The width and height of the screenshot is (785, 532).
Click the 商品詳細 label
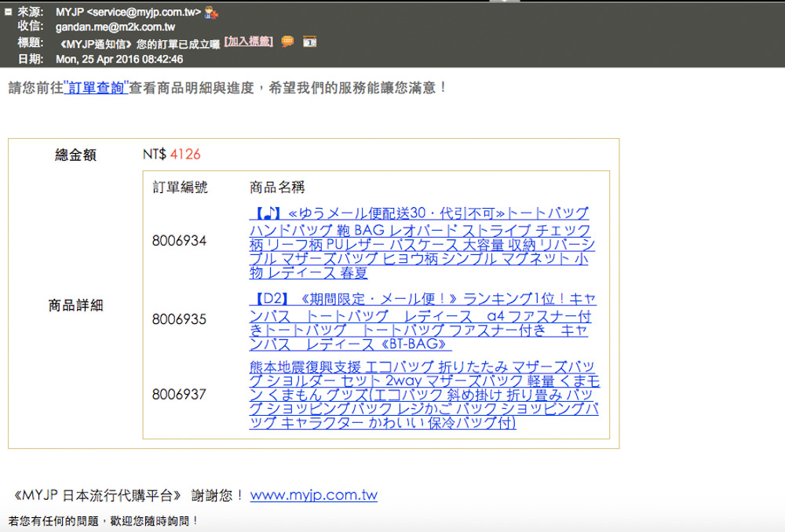[x=75, y=305]
